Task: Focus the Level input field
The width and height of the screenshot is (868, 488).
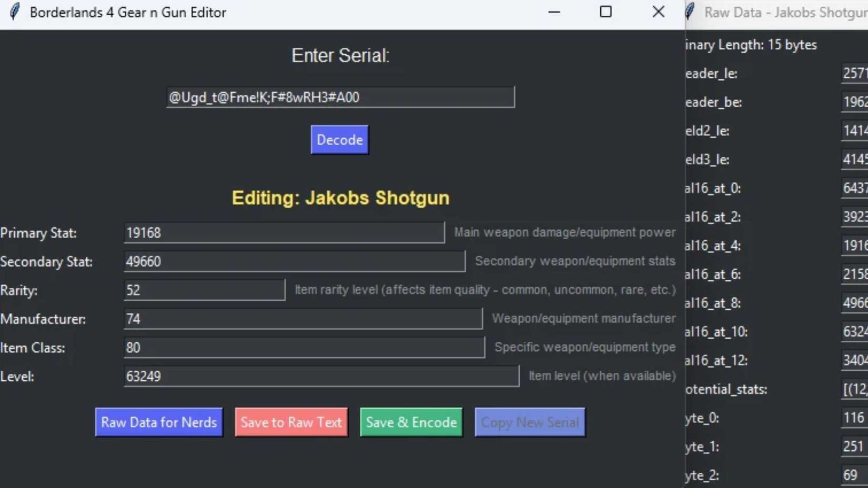Action: (x=321, y=377)
